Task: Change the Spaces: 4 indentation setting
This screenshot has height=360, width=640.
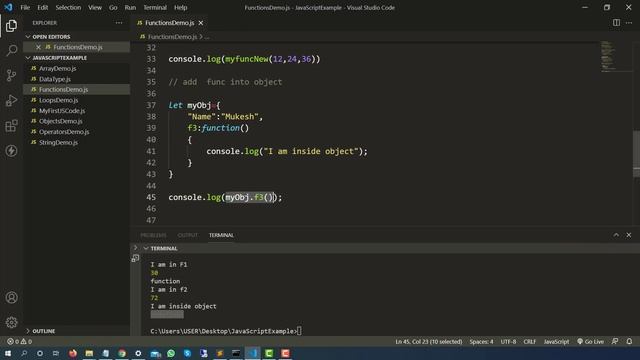Action: click(481, 342)
